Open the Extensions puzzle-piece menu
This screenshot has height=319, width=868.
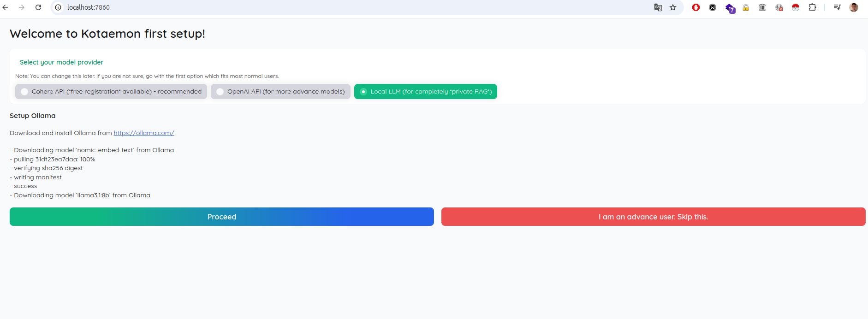[x=812, y=7]
